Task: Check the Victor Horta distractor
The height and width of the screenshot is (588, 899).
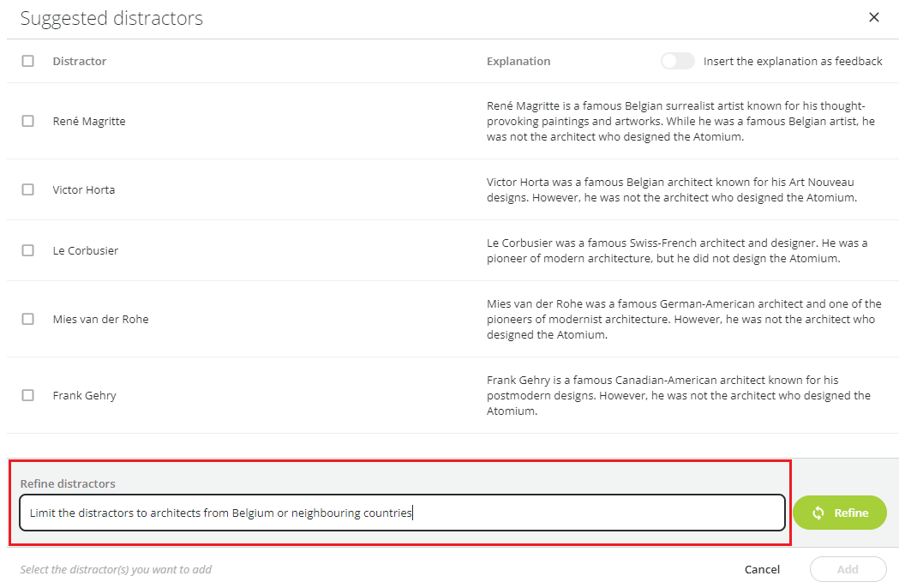Action: pyautogui.click(x=28, y=189)
